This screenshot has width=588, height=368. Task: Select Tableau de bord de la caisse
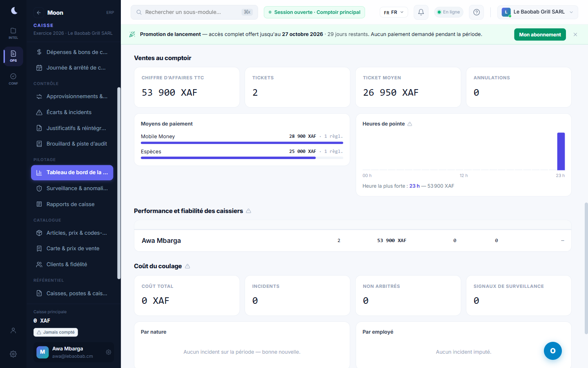[72, 173]
